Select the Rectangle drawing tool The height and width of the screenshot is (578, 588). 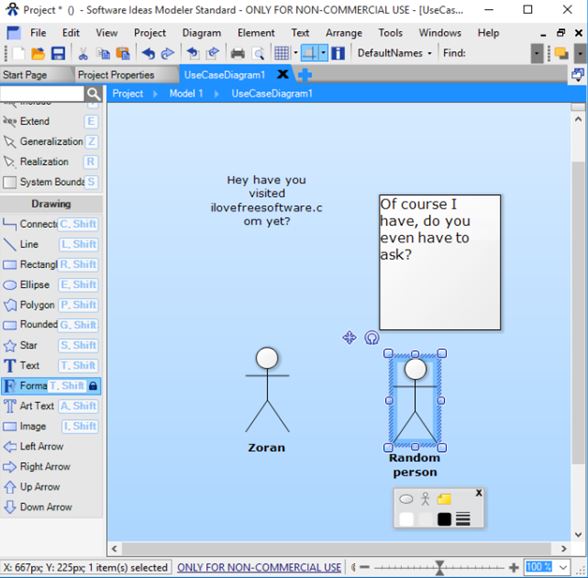(50, 265)
